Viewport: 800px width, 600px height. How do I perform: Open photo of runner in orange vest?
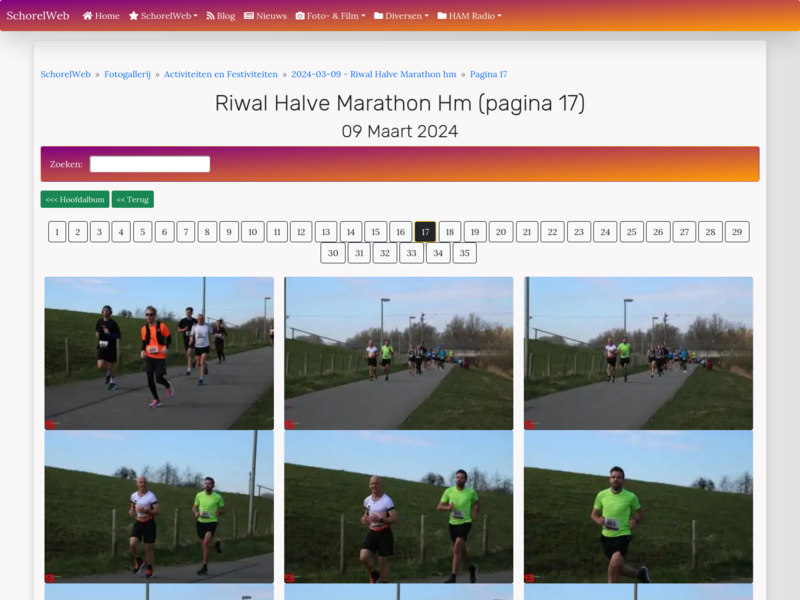159,353
